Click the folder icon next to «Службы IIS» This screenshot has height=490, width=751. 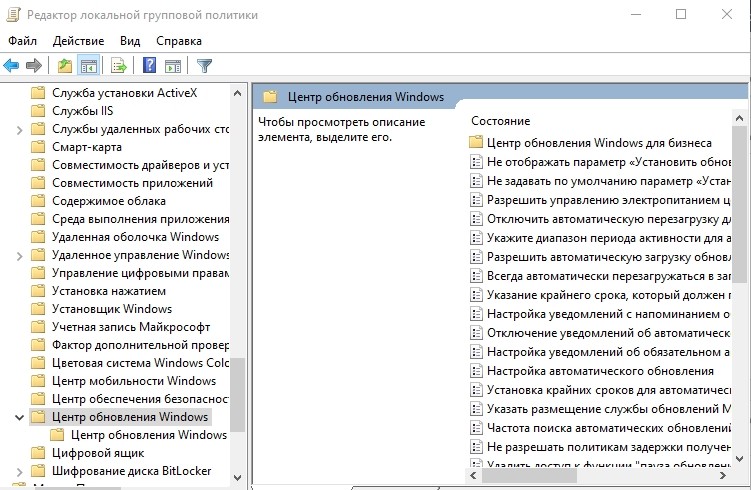pyautogui.click(x=38, y=111)
